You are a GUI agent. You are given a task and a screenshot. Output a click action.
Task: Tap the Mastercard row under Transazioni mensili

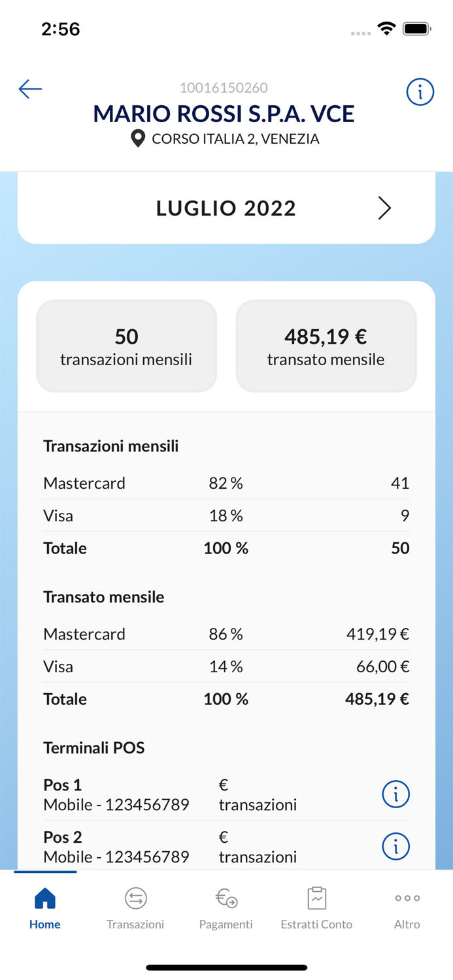pyautogui.click(x=226, y=483)
